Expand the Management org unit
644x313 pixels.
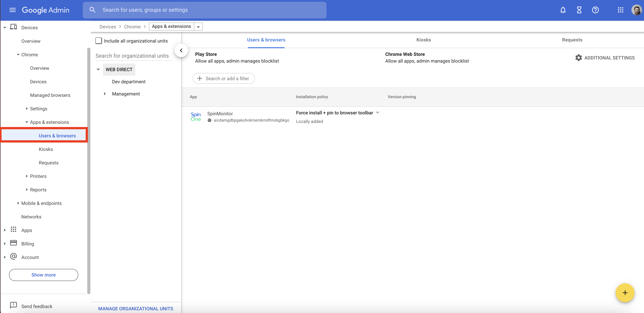point(105,94)
